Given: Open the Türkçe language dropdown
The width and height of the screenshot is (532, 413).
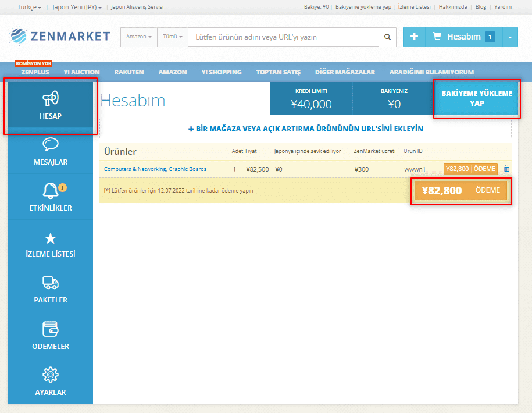Looking at the screenshot, I should [29, 7].
